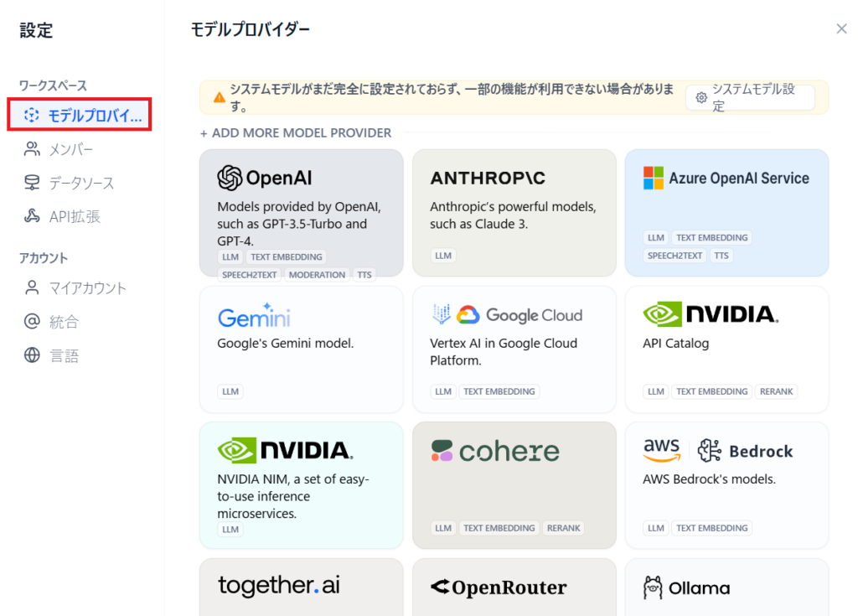
Task: Click the アカウント section label
Action: (44, 258)
